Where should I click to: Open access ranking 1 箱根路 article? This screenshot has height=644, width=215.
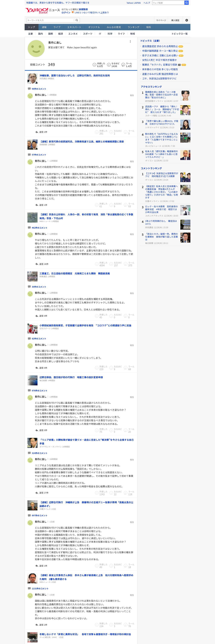[x=161, y=95]
